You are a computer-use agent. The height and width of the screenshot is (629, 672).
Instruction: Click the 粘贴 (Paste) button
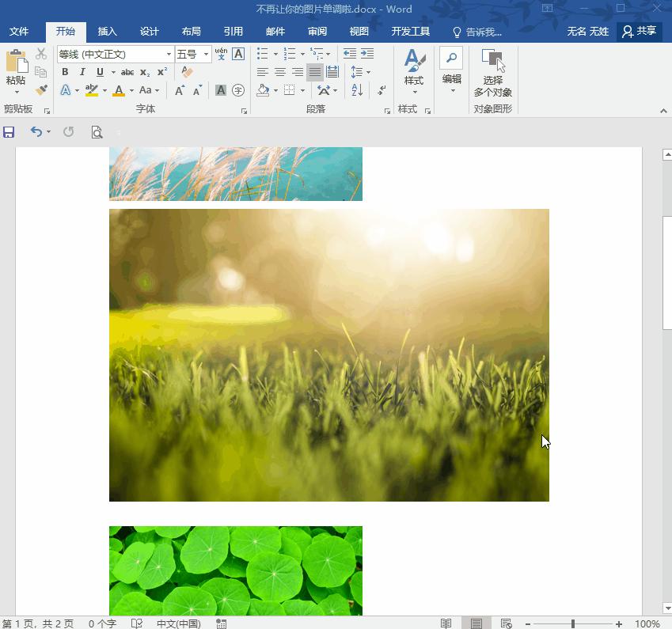(16, 70)
